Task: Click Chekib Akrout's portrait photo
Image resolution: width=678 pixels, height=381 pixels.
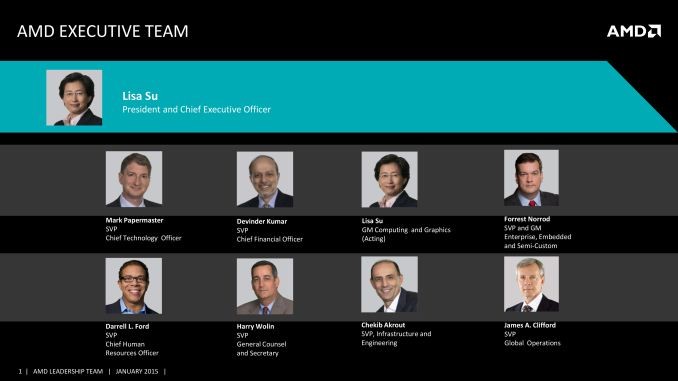Action: coord(390,284)
